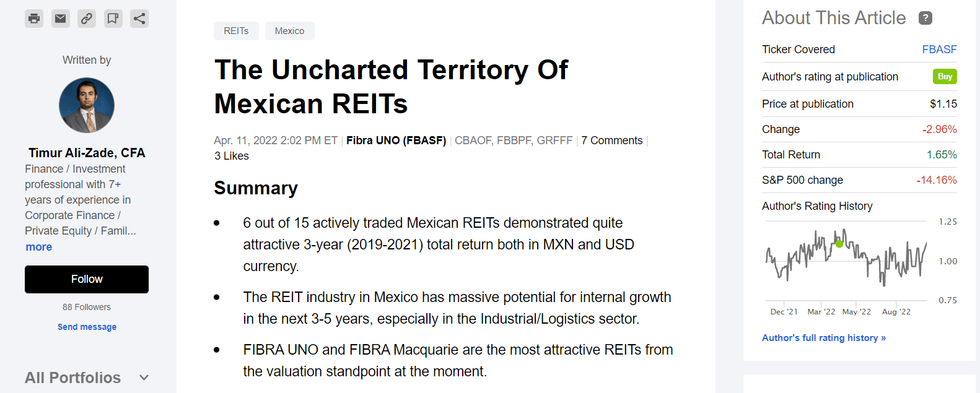Open Fibra UNO (FBASF) ticker link
Image resolution: width=980 pixels, height=393 pixels.
[x=396, y=140]
